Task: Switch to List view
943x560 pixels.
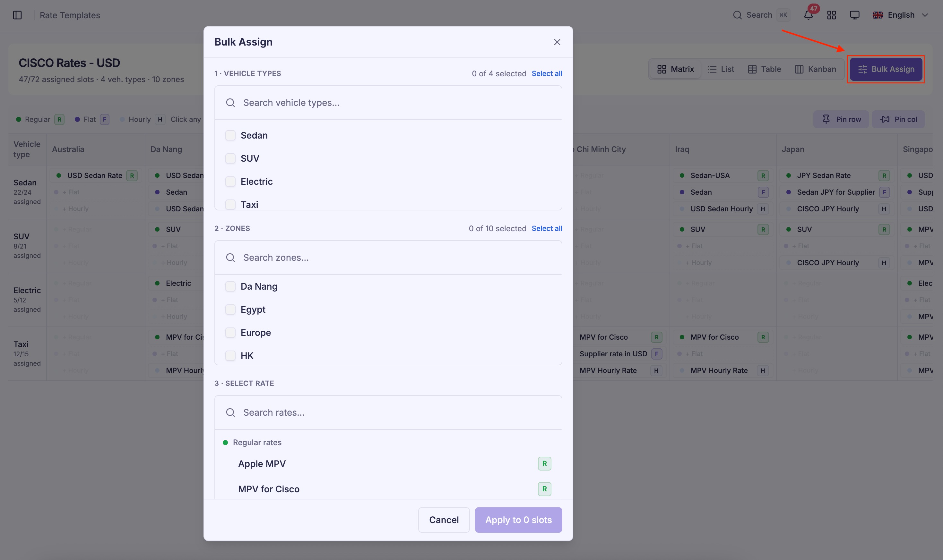Action: [x=721, y=69]
